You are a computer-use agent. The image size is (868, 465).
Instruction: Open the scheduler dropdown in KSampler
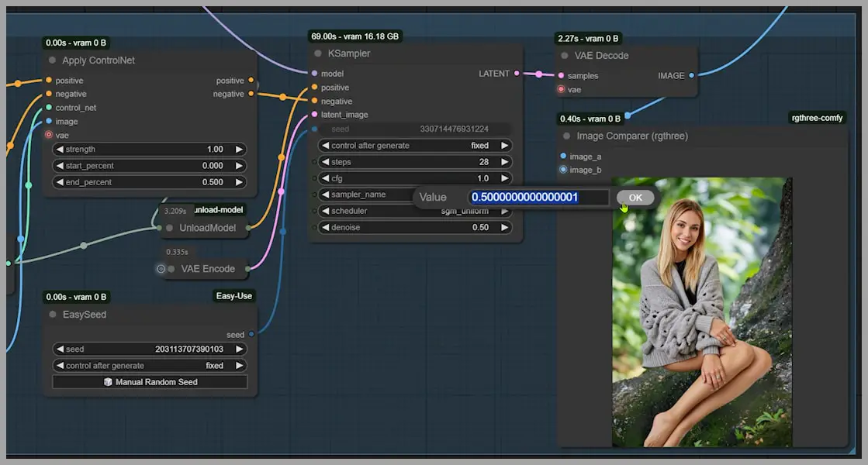coord(415,212)
